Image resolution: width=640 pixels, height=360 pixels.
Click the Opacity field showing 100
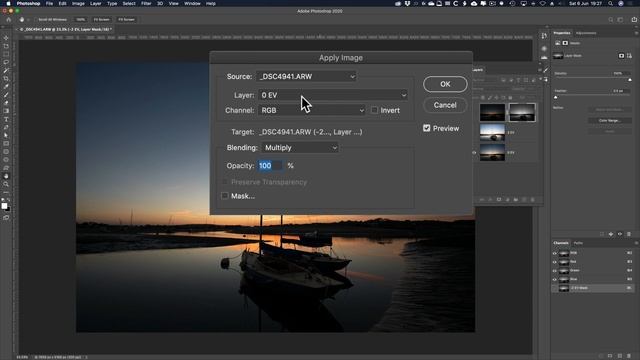(x=270, y=166)
